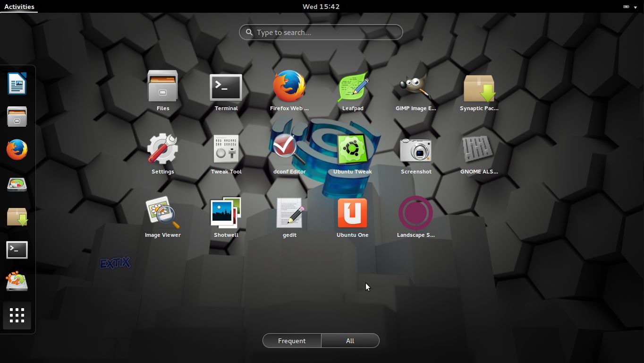Screen dimensions: 644x363
Task: Open the Leafpad text editor
Action: (352, 87)
